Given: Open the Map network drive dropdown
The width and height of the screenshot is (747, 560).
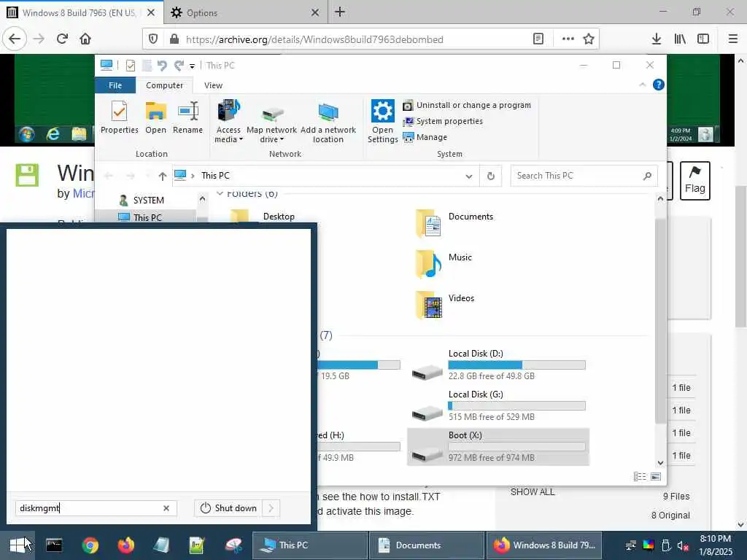Looking at the screenshot, I should 271,122.
